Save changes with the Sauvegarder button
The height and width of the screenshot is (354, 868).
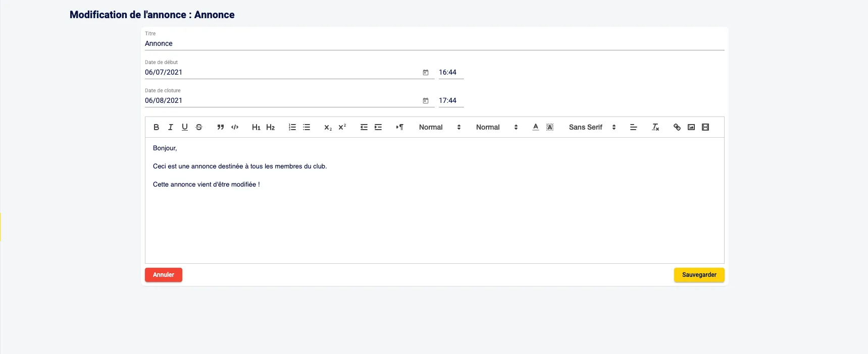pyautogui.click(x=699, y=275)
